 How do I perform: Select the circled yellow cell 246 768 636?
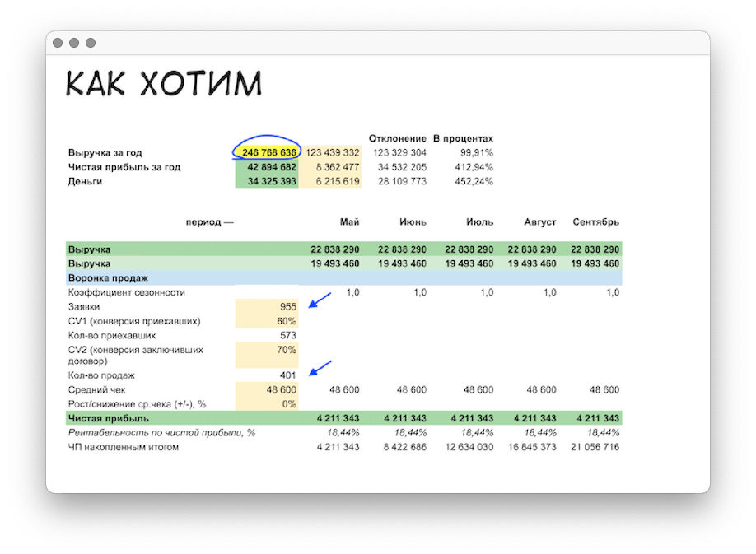268,152
